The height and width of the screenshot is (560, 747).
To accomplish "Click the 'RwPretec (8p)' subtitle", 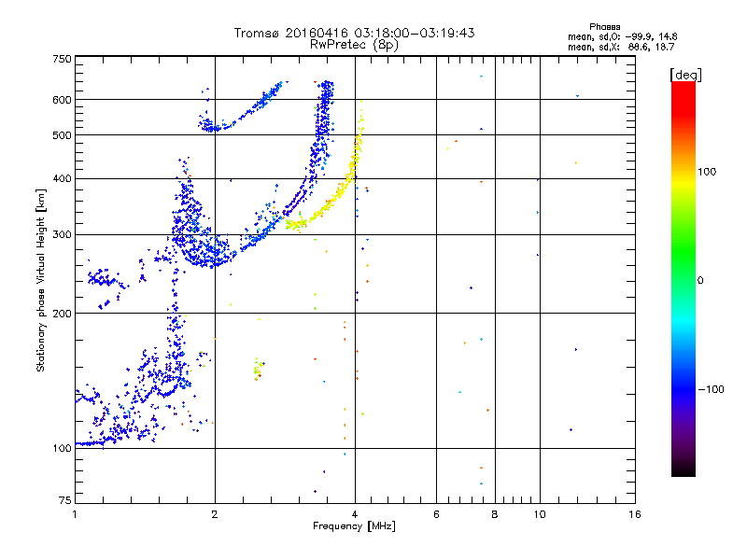I will click(354, 45).
